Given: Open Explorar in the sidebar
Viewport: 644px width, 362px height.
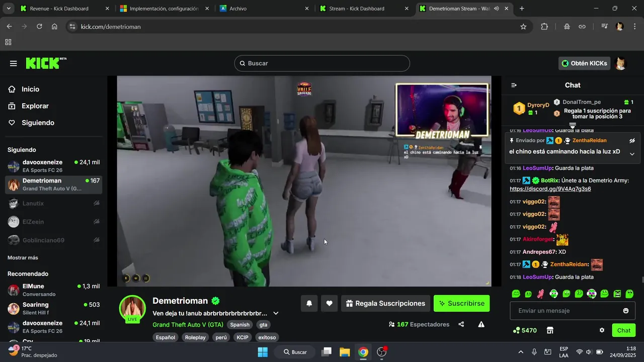Looking at the screenshot, I should click(x=35, y=106).
